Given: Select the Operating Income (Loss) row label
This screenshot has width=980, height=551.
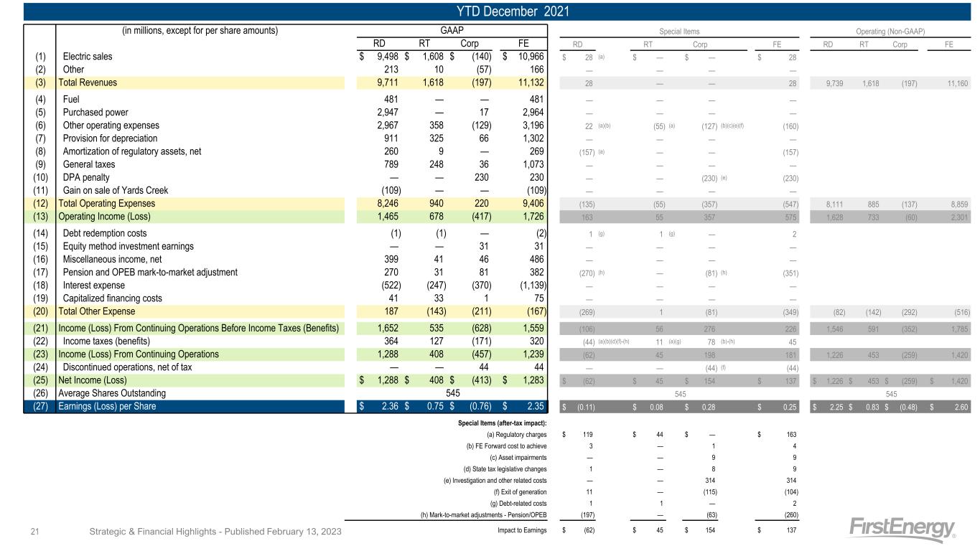Looking at the screenshot, I should pyautogui.click(x=105, y=217).
